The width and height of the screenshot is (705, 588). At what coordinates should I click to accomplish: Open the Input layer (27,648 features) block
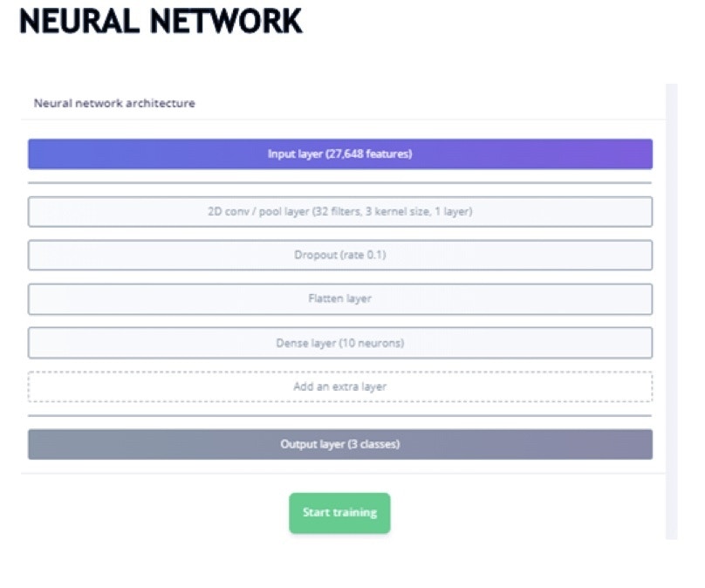click(340, 154)
